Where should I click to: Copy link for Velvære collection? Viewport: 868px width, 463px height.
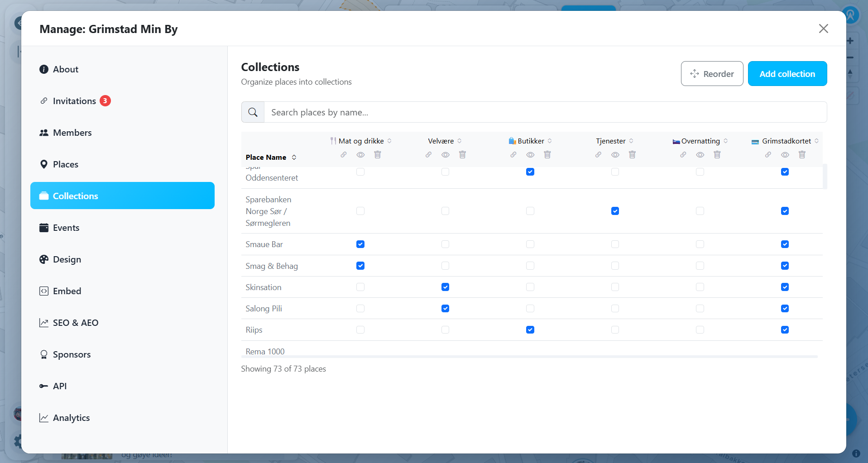pos(428,155)
